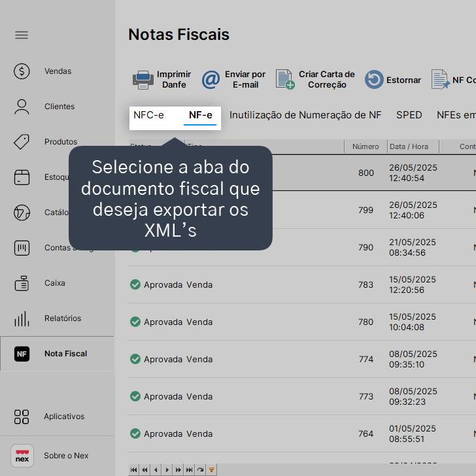Click approved status icon for invoice 774

tap(135, 359)
